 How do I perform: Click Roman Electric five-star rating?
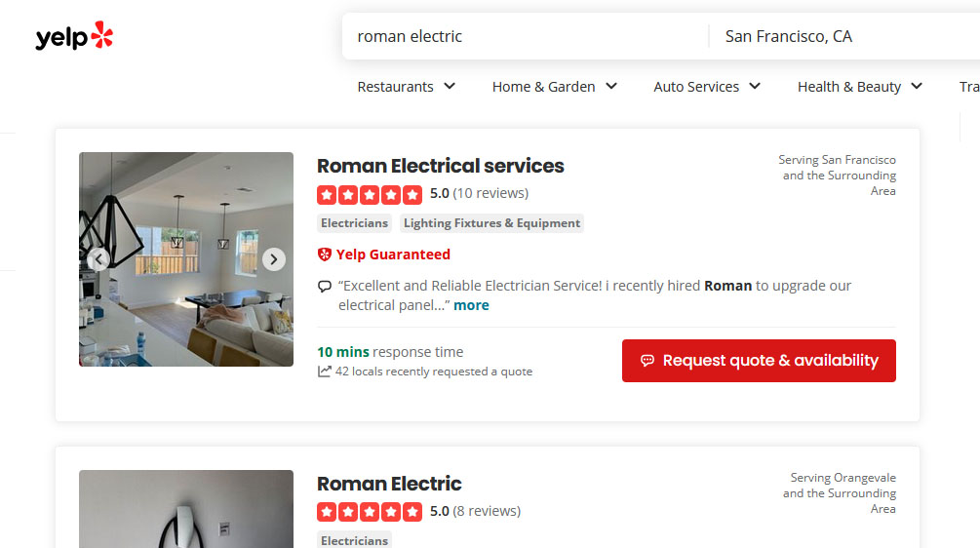pyautogui.click(x=370, y=512)
